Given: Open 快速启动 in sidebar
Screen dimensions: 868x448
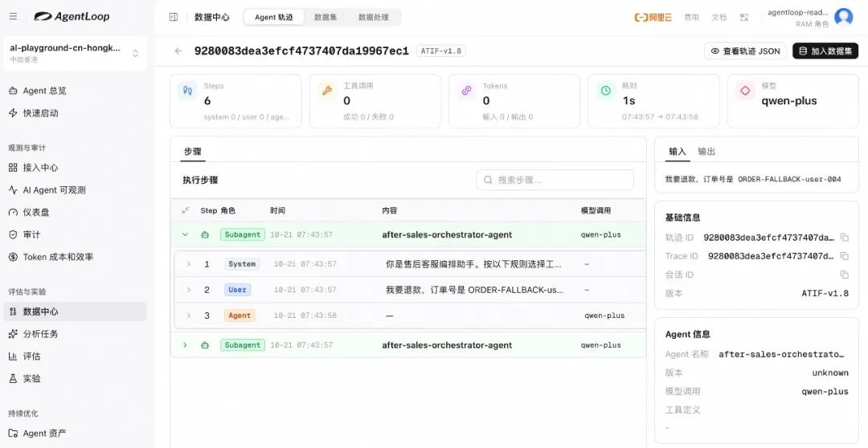Looking at the screenshot, I should point(76,113).
